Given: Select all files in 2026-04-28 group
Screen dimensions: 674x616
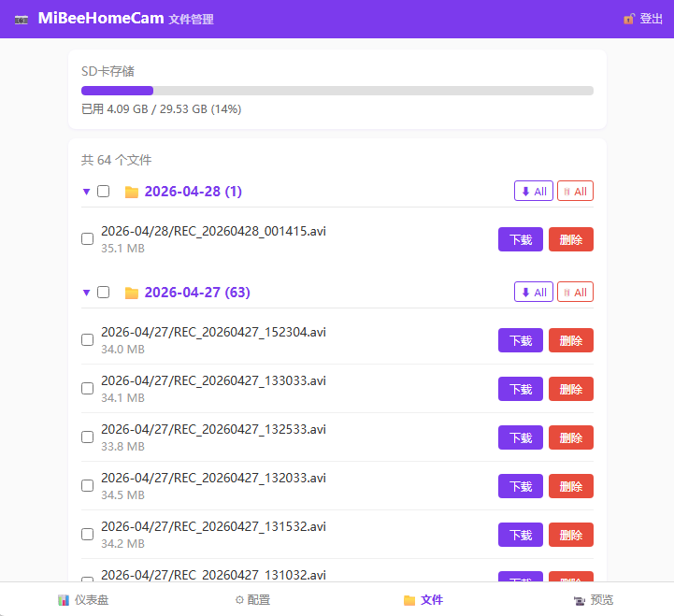Looking at the screenshot, I should pos(103,192).
